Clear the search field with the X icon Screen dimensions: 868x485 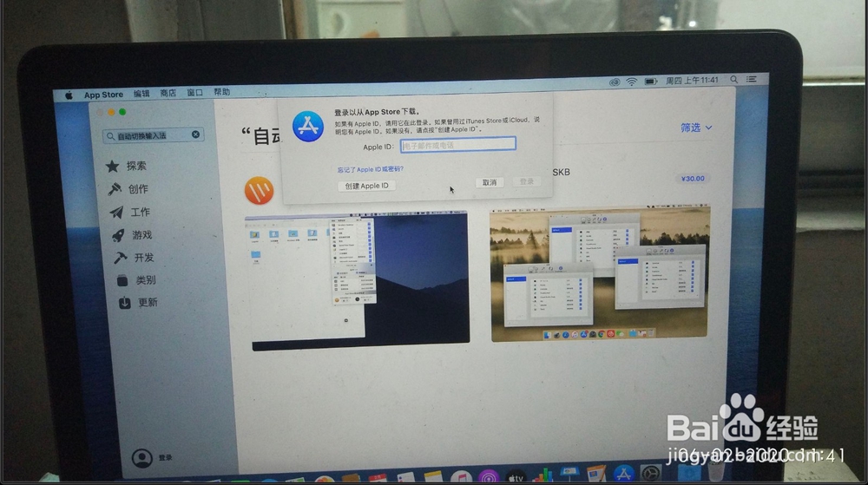195,134
